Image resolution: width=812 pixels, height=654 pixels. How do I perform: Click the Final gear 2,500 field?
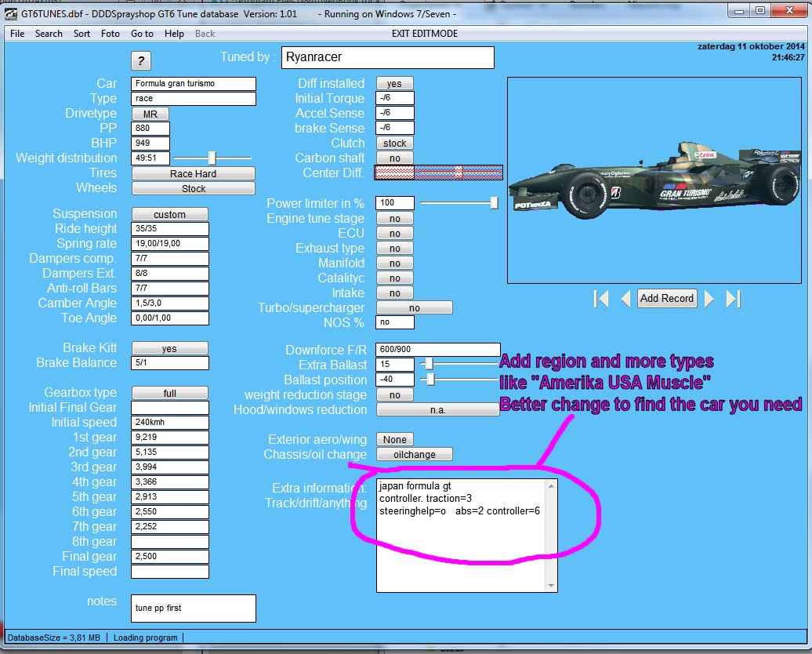coord(170,557)
